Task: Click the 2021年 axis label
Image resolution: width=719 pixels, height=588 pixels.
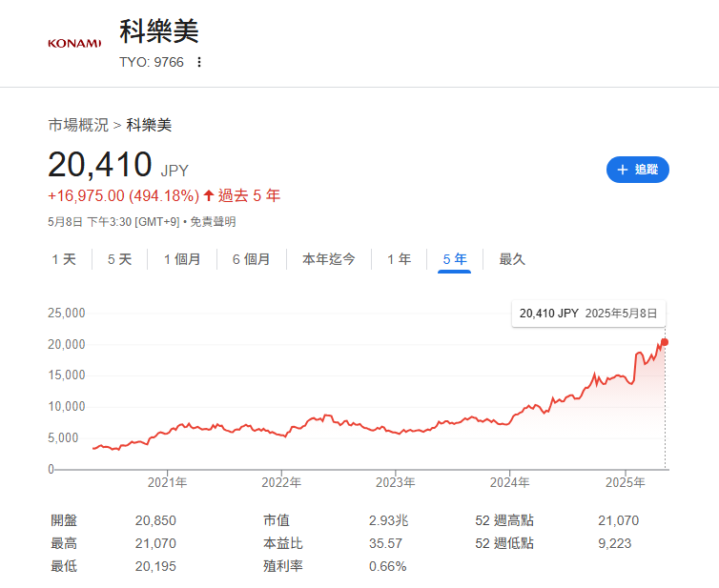Action: pos(167,482)
